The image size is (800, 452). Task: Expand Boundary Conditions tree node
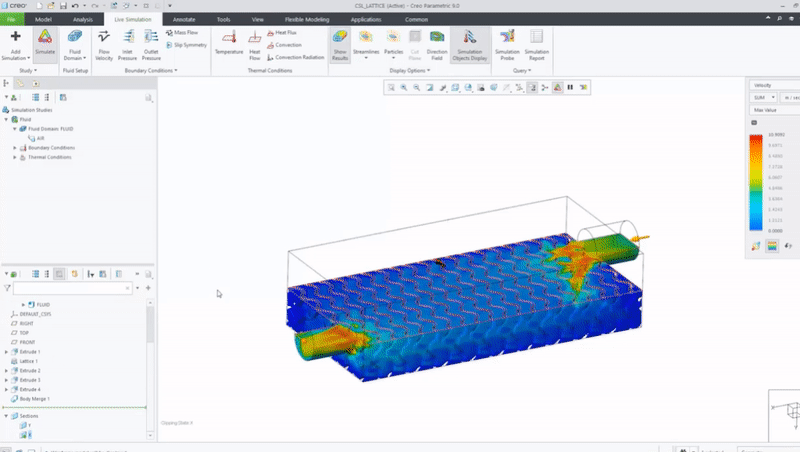pos(15,148)
